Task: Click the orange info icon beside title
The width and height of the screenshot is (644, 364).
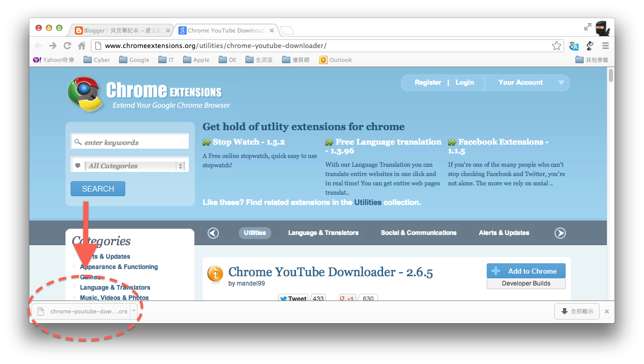Action: [x=215, y=274]
